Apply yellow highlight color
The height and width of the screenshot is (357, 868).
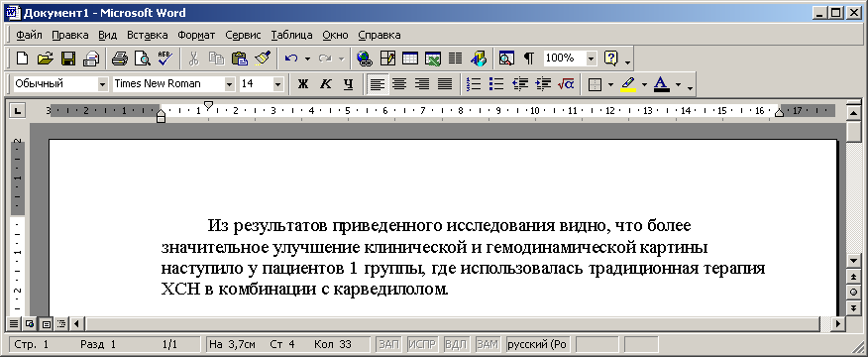628,84
